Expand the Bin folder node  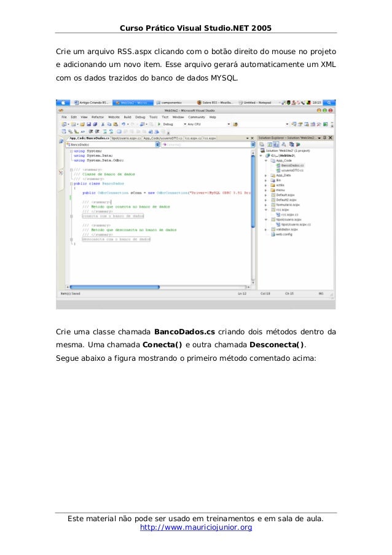[x=265, y=181]
